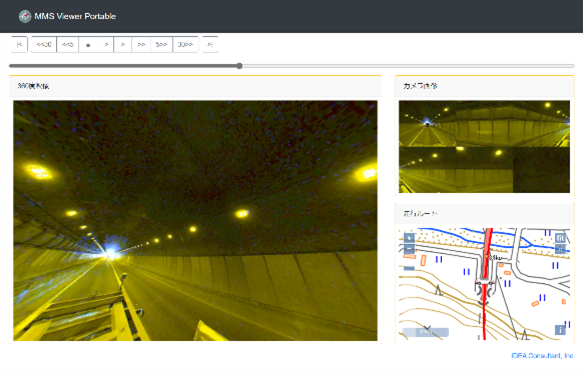
Task: Jump to the first frame with |< button
Action: [x=19, y=45]
